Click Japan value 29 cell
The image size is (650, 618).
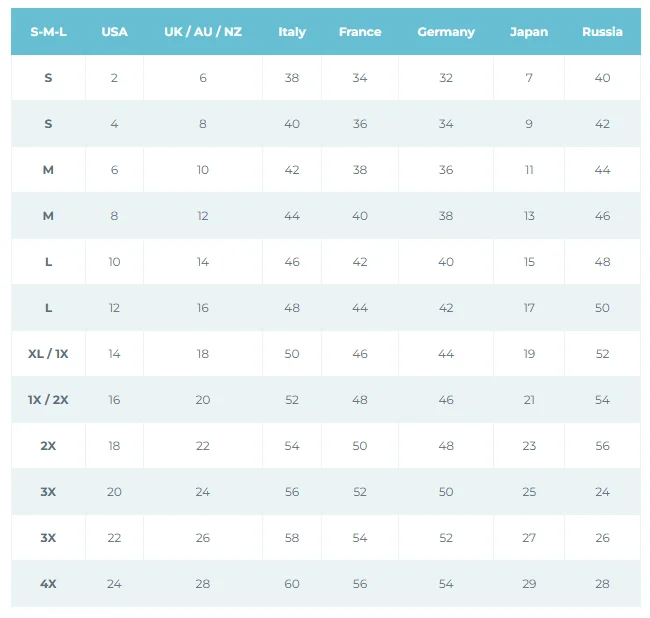(529, 584)
